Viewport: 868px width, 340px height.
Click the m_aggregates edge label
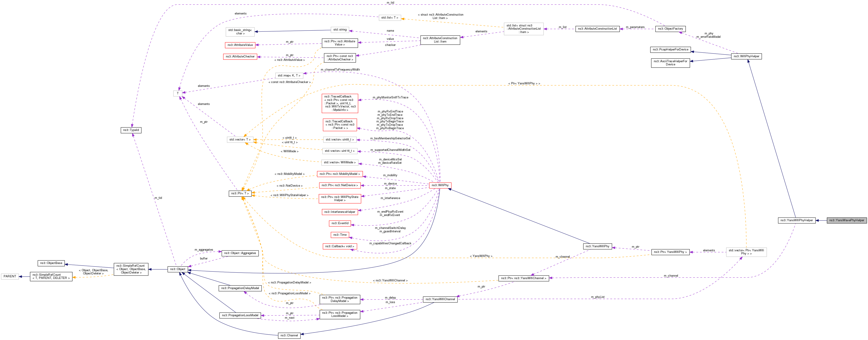pos(204,250)
